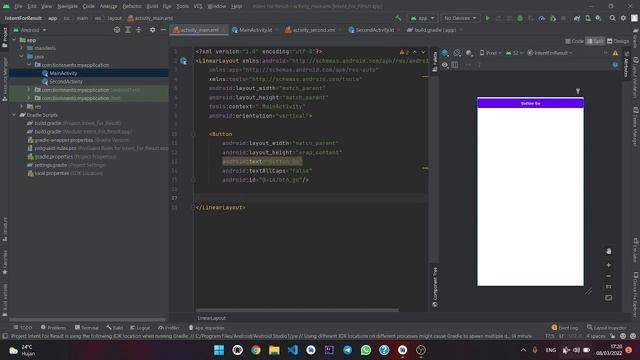Switch the editor to Split view mode
640x360 pixels.
point(596,41)
